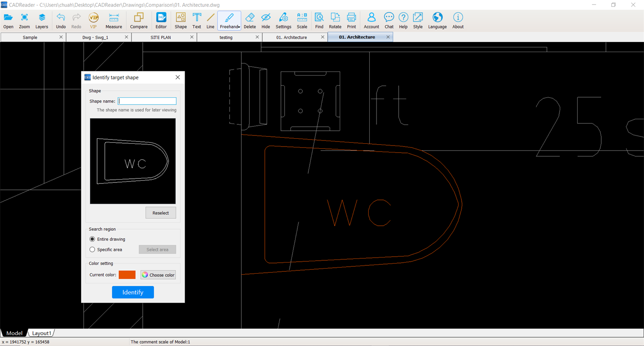Select the Entire drawing search region

click(x=92, y=239)
